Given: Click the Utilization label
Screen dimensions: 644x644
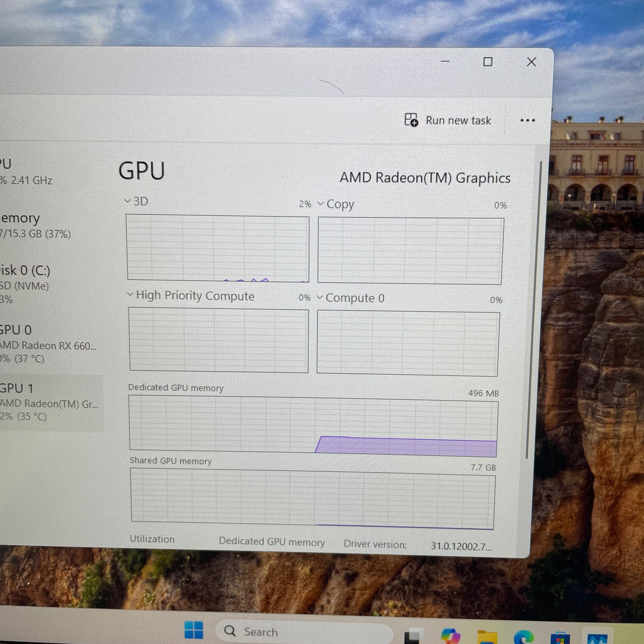Looking at the screenshot, I should pos(152,539).
